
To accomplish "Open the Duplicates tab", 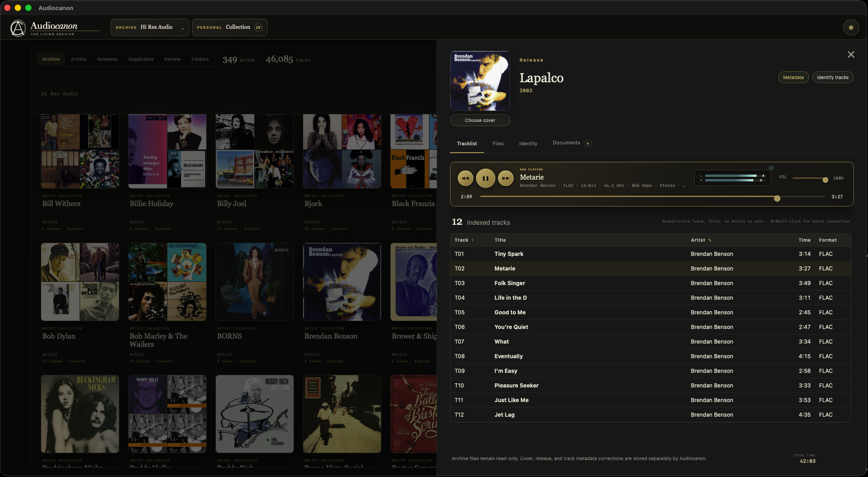I will point(141,59).
